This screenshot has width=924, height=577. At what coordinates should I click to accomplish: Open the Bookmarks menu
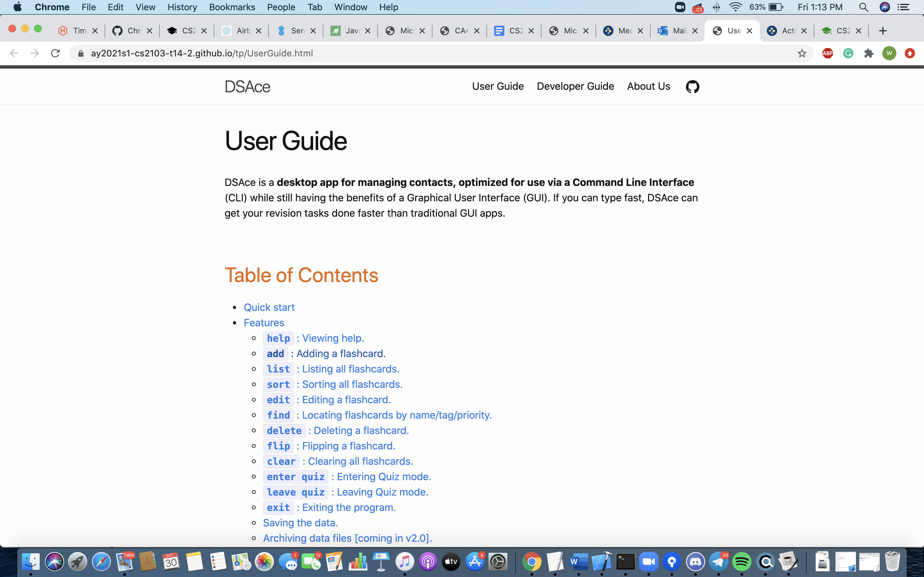click(232, 7)
